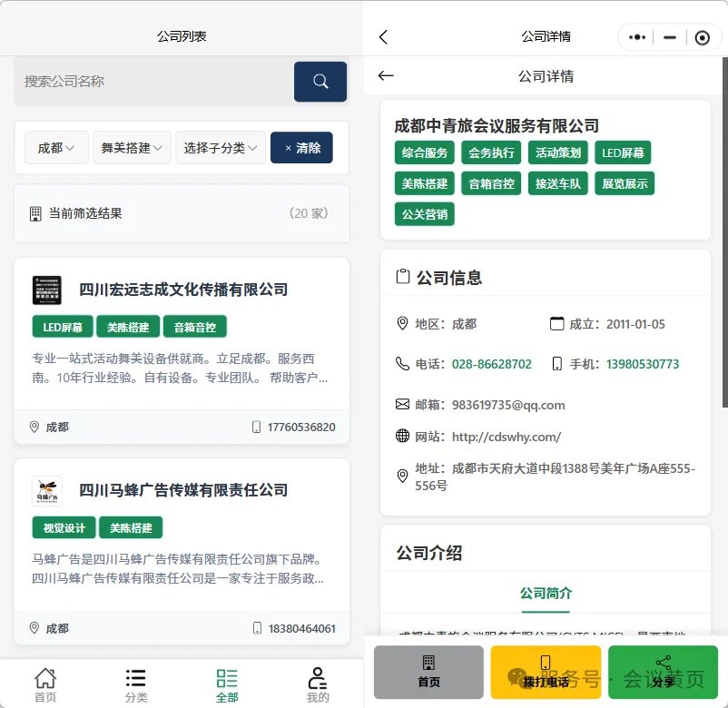
Task: Select the 全部 bottom tab
Action: [227, 684]
